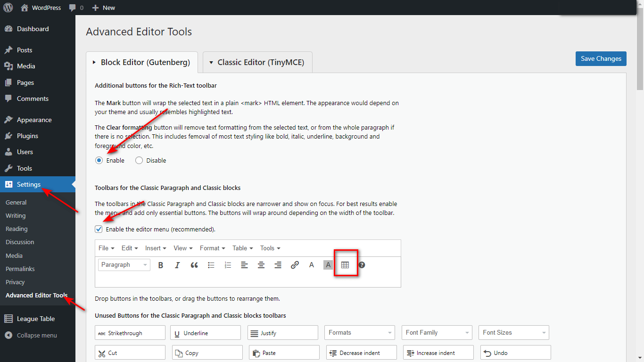The image size is (644, 362).
Task: Open the Font Sizes dropdown
Action: point(514,333)
